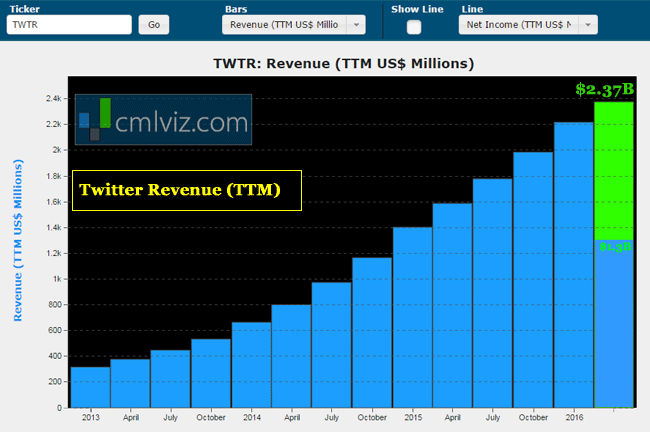The width and height of the screenshot is (650, 432).
Task: Click the 2014 revenue bar
Action: tap(251, 365)
